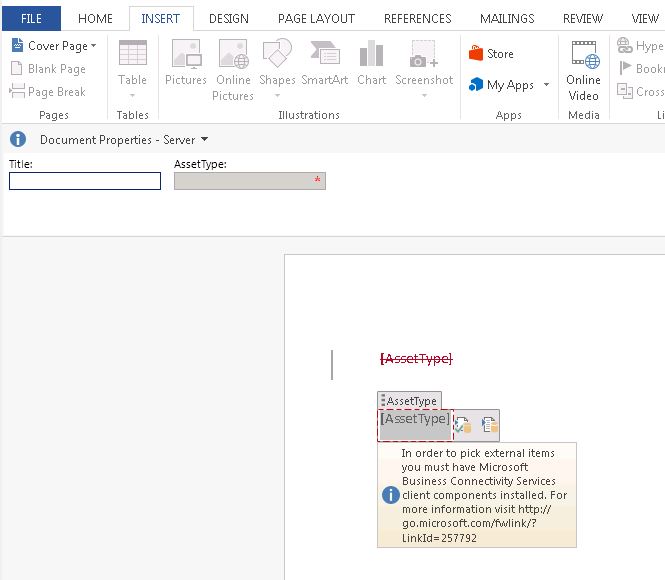Insert a Chart

[x=372, y=63]
